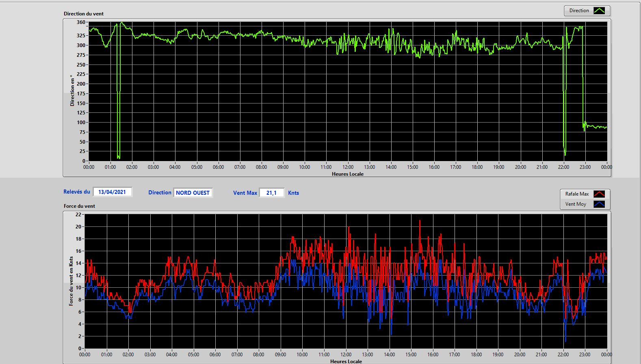Image resolution: width=641 pixels, height=364 pixels.
Task: Click the date field showing 13/04/2021
Action: tap(112, 192)
